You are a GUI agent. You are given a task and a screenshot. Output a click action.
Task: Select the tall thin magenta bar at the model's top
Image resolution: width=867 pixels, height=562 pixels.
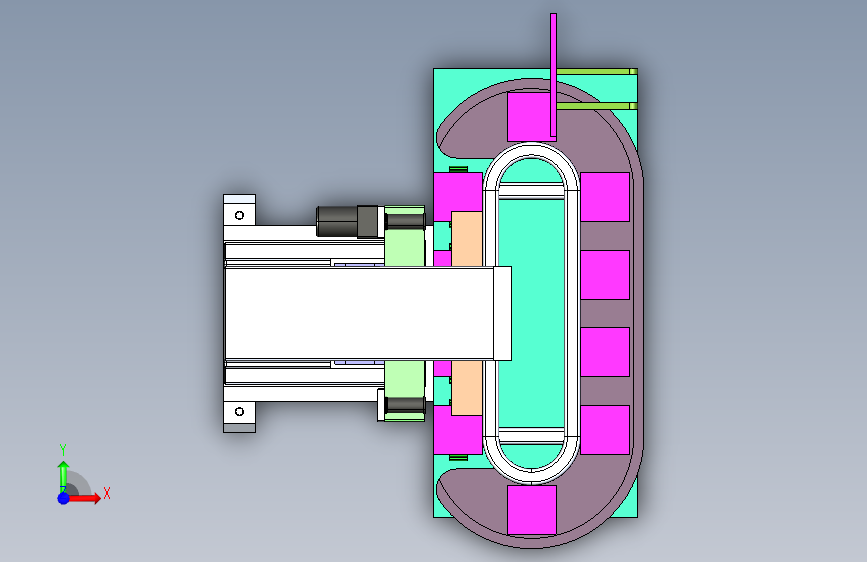click(553, 75)
